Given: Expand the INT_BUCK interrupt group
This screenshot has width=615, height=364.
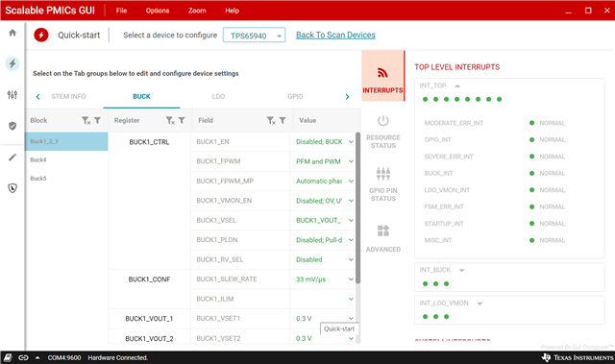Looking at the screenshot, I should coord(461,270).
